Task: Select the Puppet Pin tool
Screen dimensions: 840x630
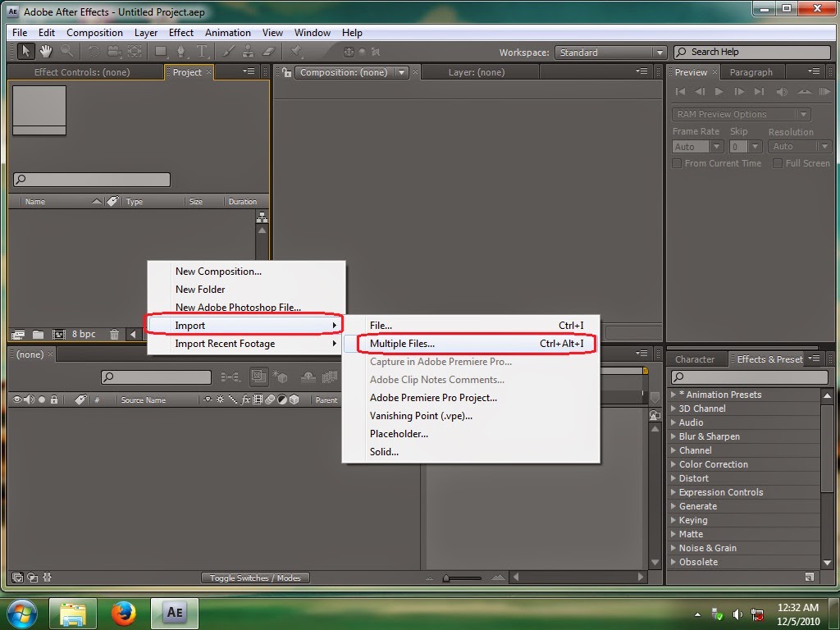Action: (x=295, y=52)
